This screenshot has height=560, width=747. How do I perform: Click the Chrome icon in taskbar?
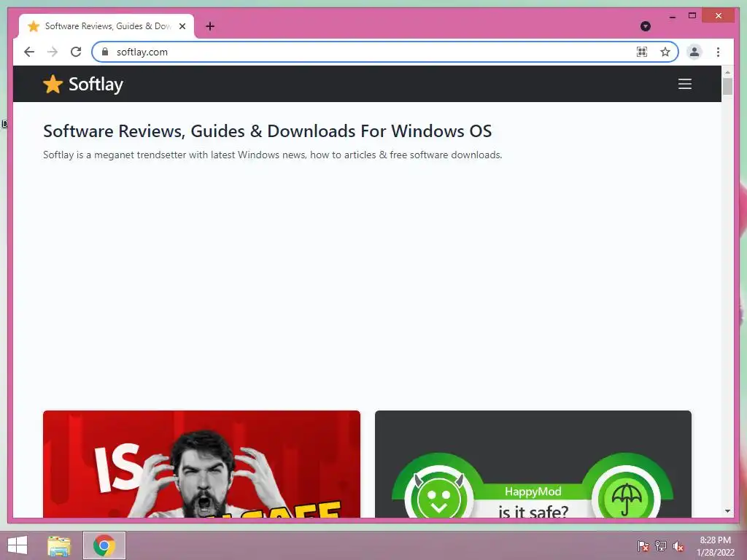[x=104, y=545]
